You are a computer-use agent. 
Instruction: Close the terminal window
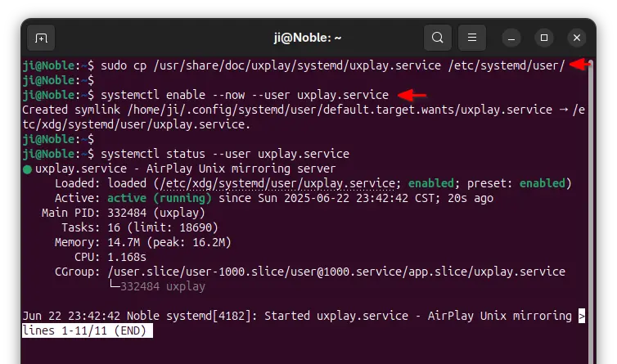pyautogui.click(x=576, y=38)
